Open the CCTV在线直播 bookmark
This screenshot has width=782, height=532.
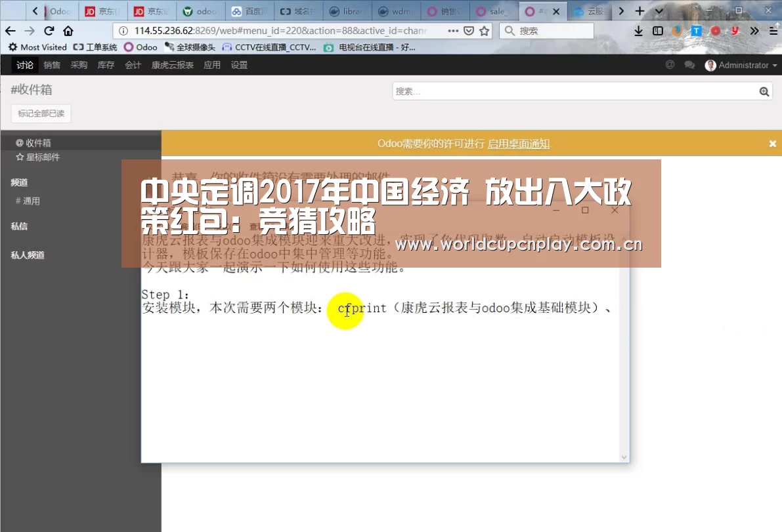click(269, 47)
